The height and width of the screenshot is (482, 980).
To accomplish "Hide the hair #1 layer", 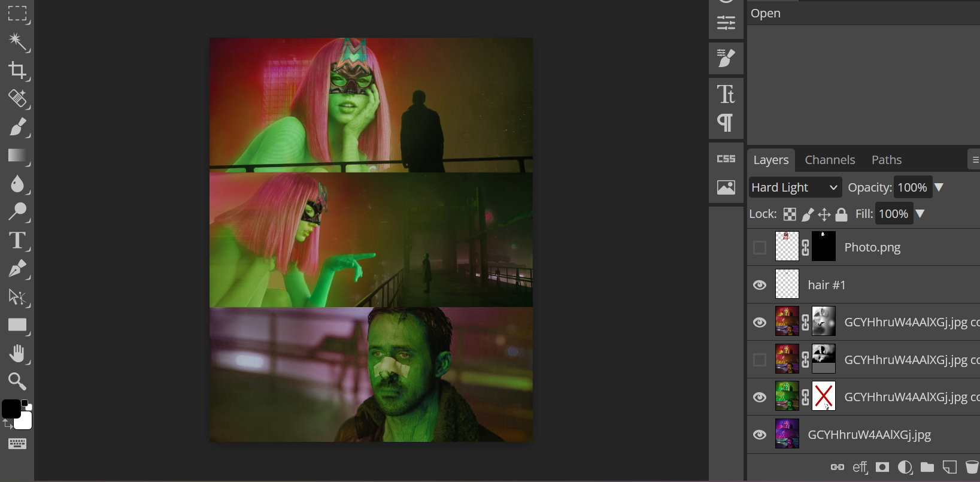I will click(760, 285).
